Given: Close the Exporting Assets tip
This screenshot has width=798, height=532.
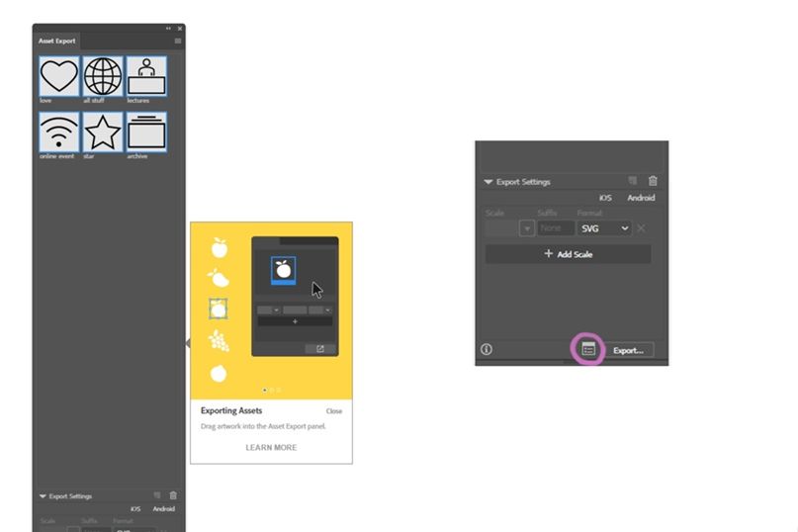Looking at the screenshot, I should click(x=334, y=411).
